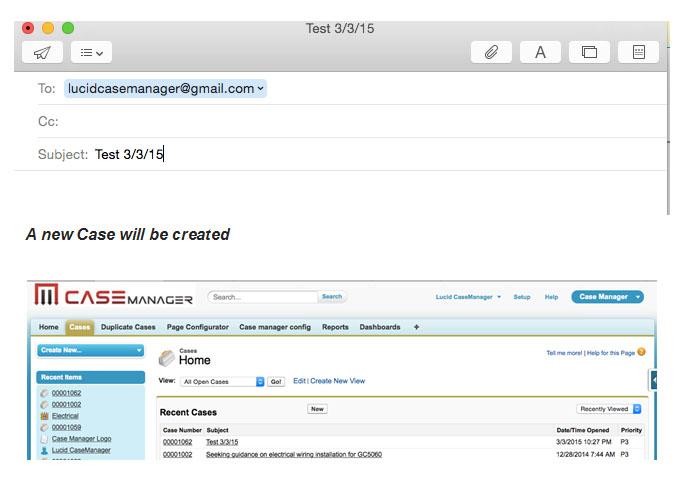The width and height of the screenshot is (694, 487).
Task: Open the Electrical recent item
Action: 65,416
